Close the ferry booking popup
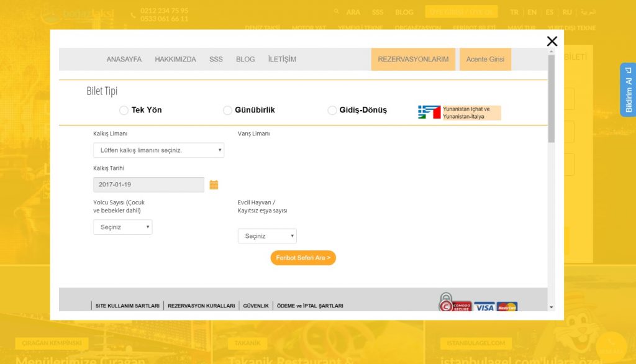636x364 pixels. pyautogui.click(x=552, y=42)
